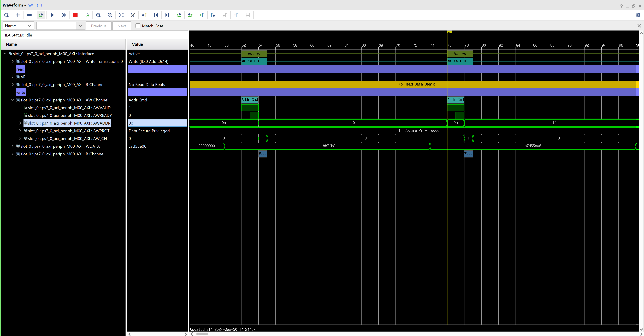Click the previous marker icon
Image resolution: width=644 pixels, height=336 pixels.
click(213, 15)
